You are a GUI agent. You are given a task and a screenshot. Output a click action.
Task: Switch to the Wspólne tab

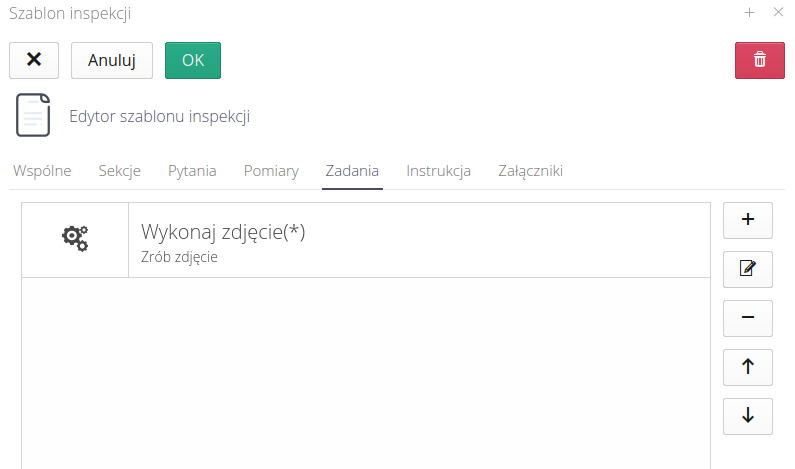[42, 171]
